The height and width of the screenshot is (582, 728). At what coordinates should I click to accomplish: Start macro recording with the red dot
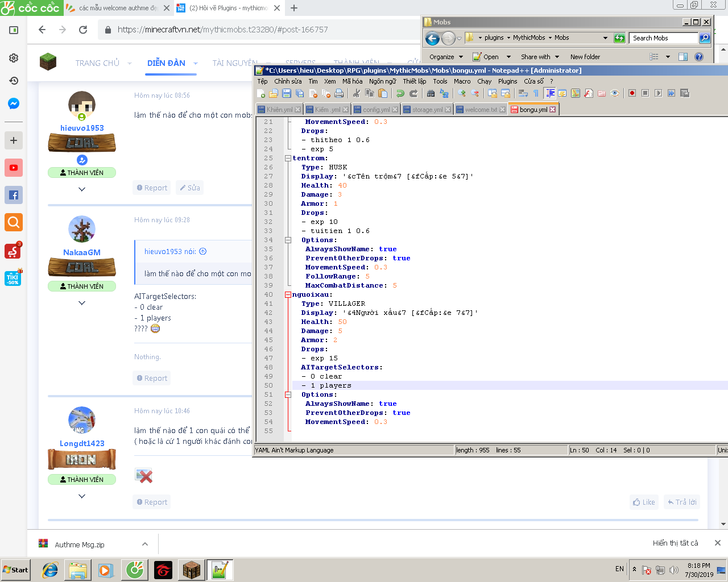pyautogui.click(x=632, y=93)
